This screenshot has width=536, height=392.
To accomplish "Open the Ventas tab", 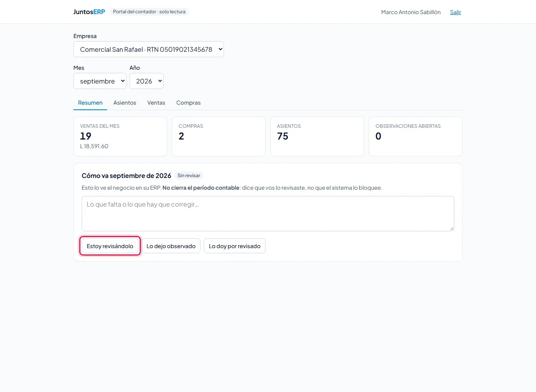I will pyautogui.click(x=156, y=103).
